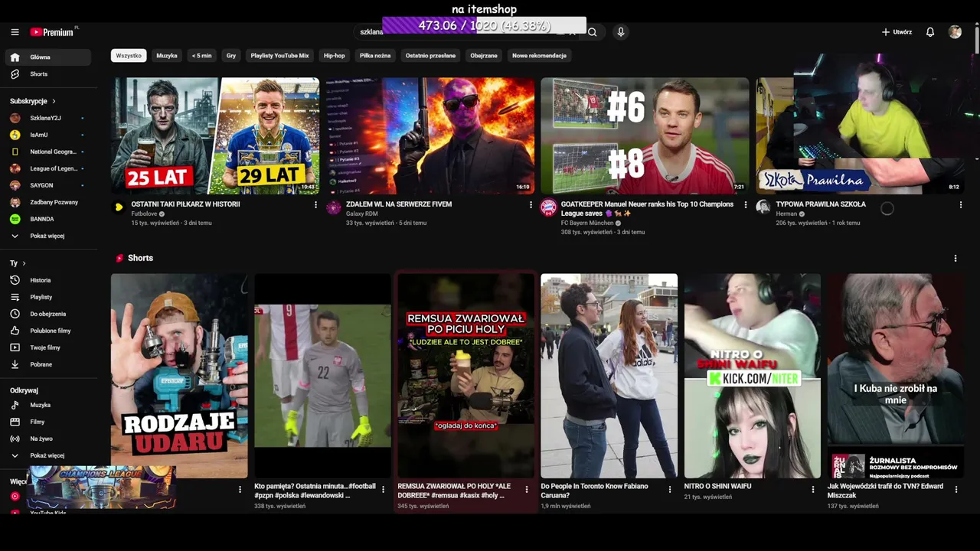980x551 pixels.
Task: Open Playlisty in the sidebar
Action: click(x=47, y=297)
